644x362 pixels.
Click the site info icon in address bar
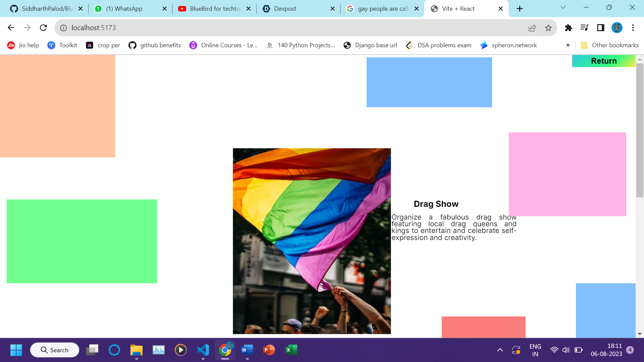(63, 28)
